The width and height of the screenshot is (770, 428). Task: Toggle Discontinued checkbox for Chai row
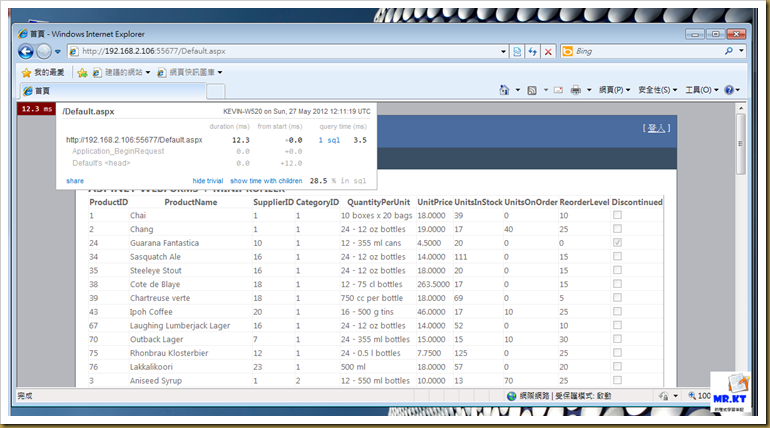tap(617, 215)
